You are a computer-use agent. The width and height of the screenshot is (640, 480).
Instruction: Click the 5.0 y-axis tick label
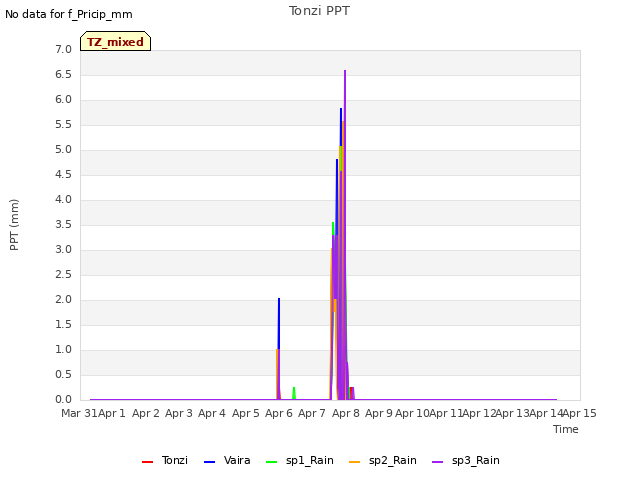tap(63, 149)
